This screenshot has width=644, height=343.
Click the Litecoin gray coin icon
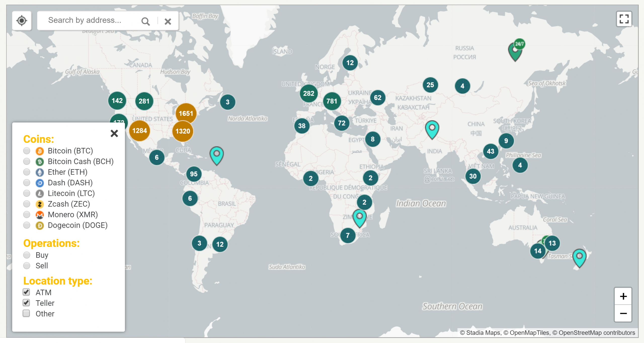[40, 194]
